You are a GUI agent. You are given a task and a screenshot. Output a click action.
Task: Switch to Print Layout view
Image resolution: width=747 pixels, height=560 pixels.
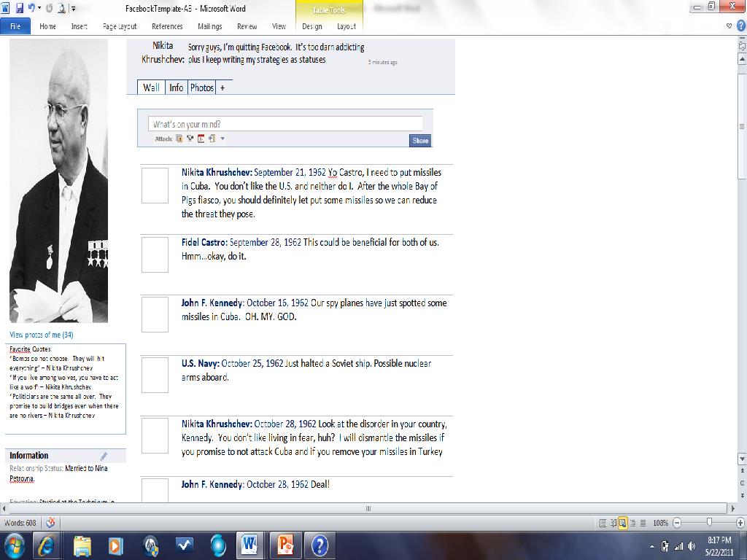click(x=603, y=523)
